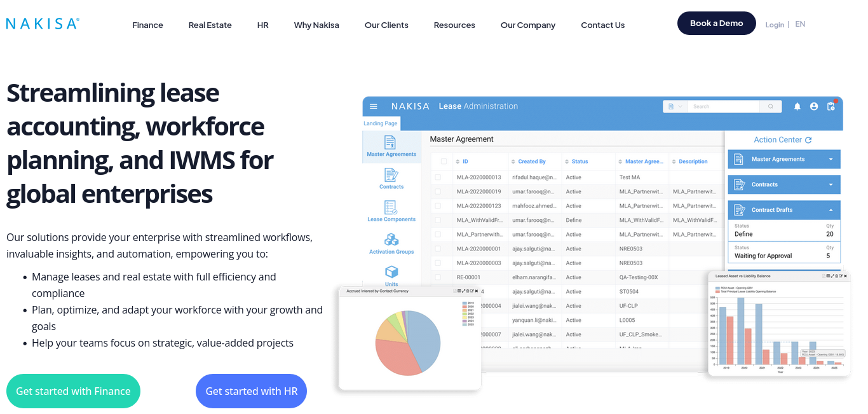Check the box for MLA-2022000019
This screenshot has width=868, height=414.
pyautogui.click(x=438, y=191)
